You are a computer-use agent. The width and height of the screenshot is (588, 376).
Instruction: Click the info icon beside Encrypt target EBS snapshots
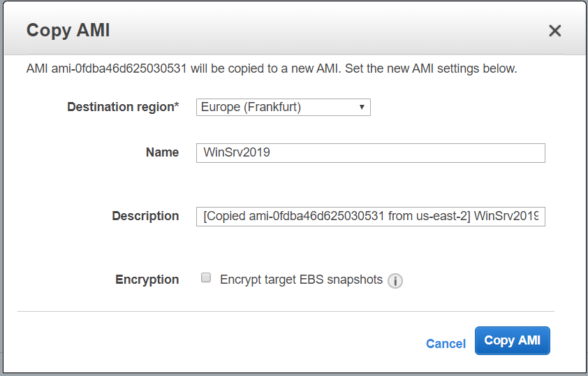(395, 281)
